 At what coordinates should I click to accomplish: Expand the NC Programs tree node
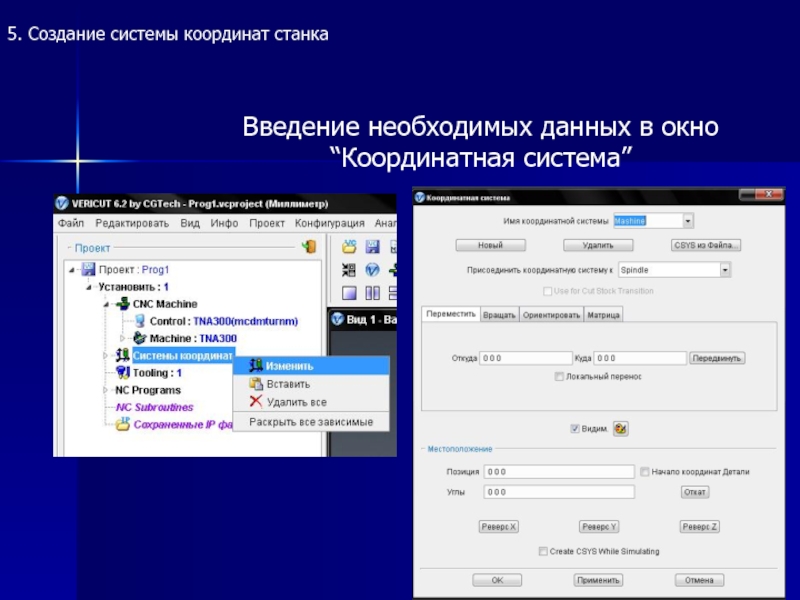coord(106,390)
